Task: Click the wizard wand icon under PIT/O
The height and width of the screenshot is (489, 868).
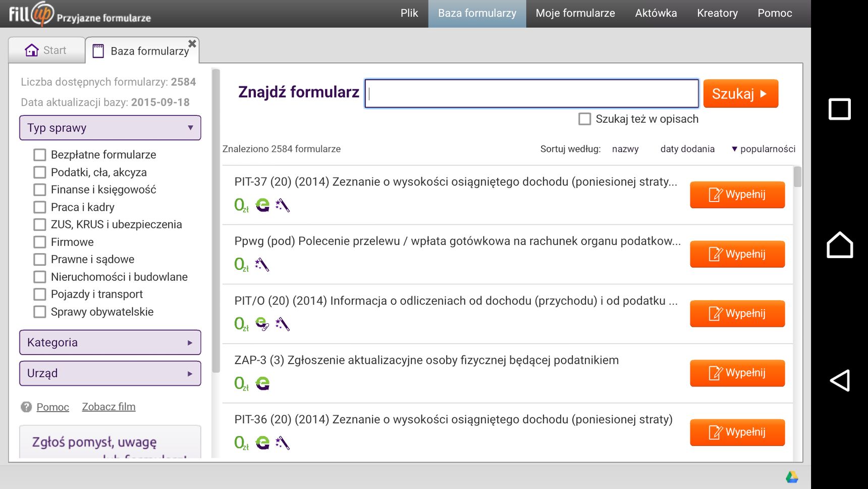Action: (x=283, y=324)
